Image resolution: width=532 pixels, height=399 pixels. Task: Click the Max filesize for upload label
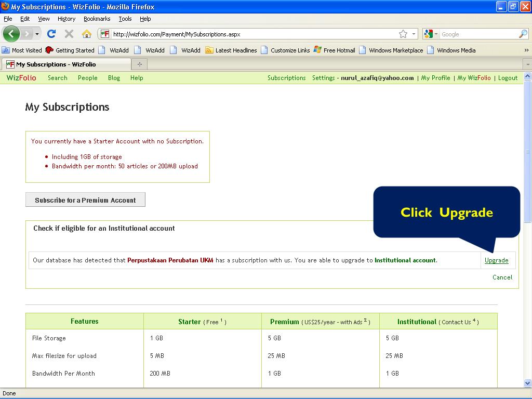[x=64, y=355]
